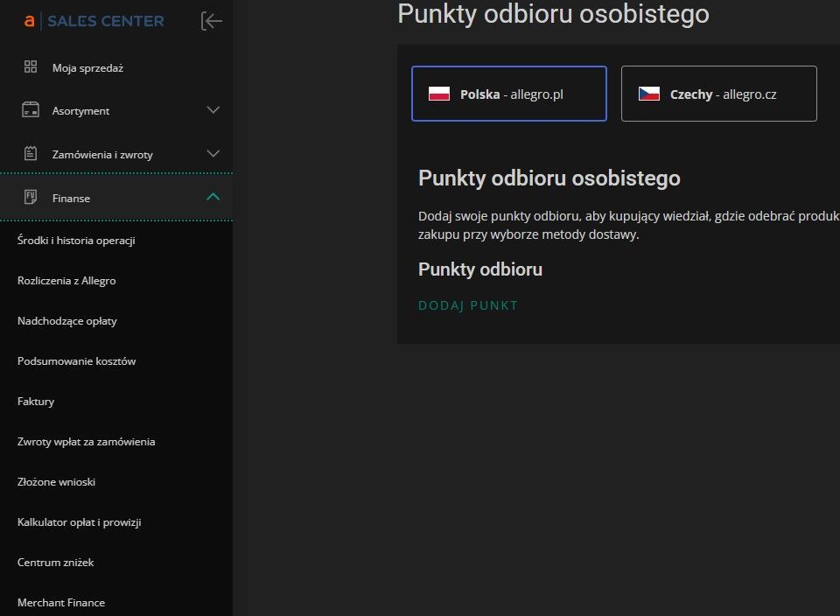Expand Zamówienia i zwroty chevron

[213, 154]
